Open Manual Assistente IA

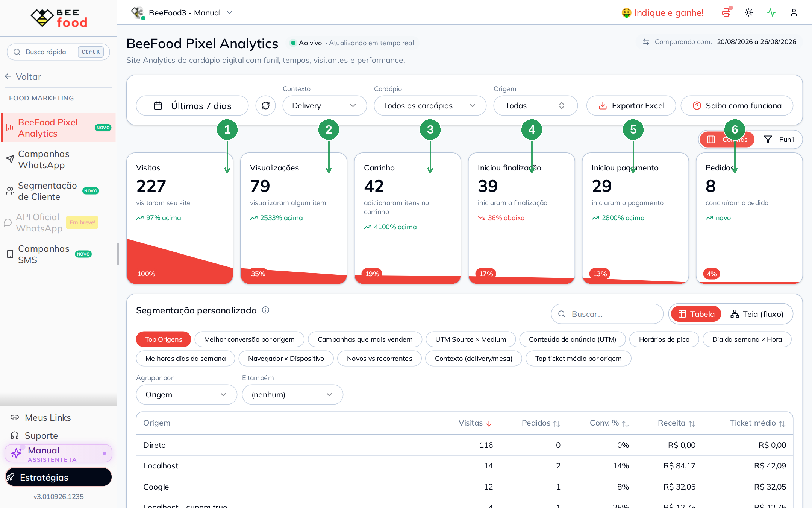58,453
